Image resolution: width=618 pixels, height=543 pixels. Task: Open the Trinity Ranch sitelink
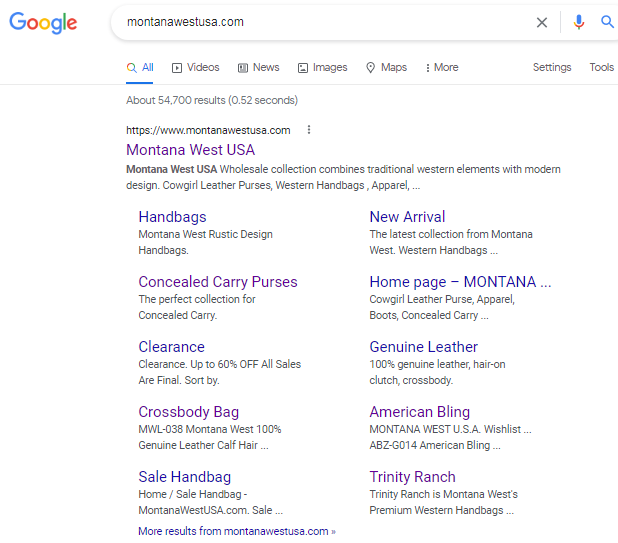(x=412, y=477)
